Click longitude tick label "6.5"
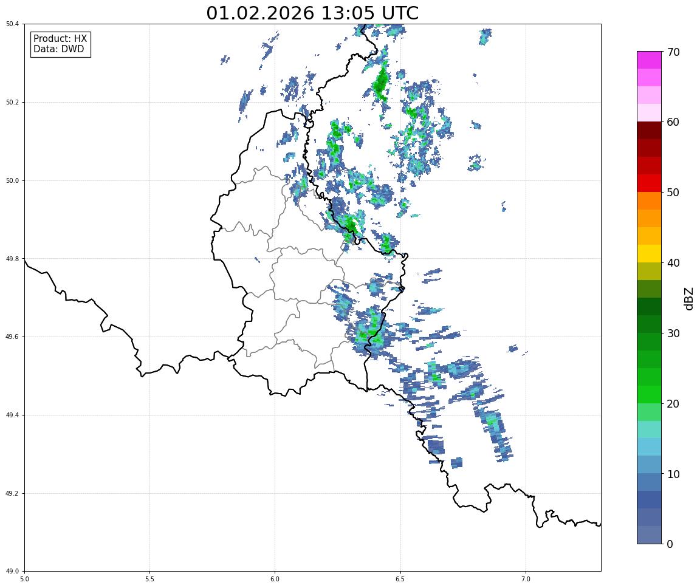Screen dimensions: 700x588 pos(400,579)
